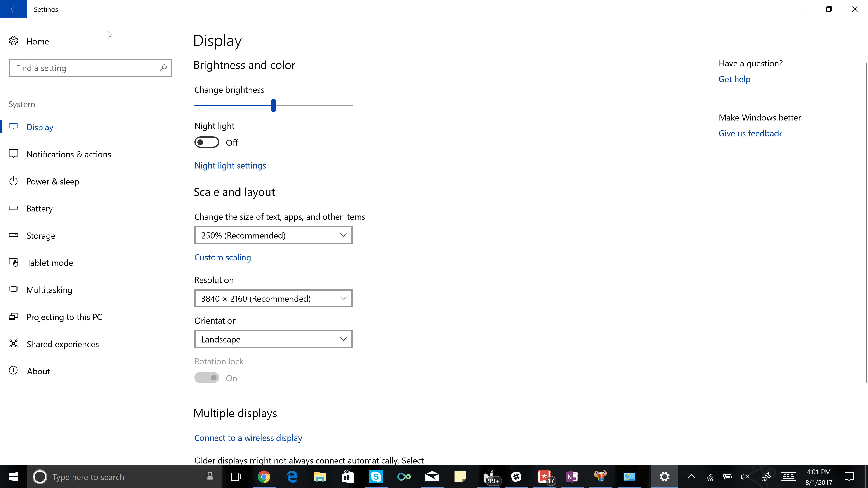
Task: Click the Night light settings link
Action: (230, 165)
